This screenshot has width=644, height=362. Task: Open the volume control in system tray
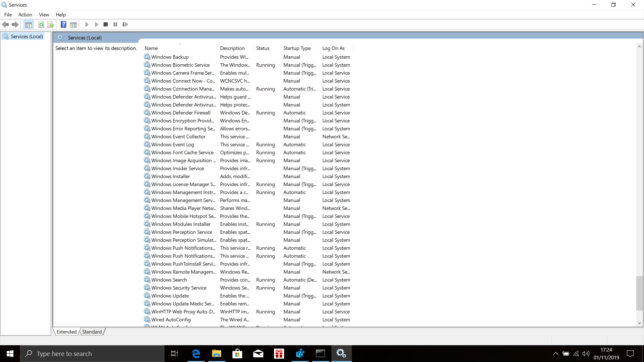[x=586, y=354]
